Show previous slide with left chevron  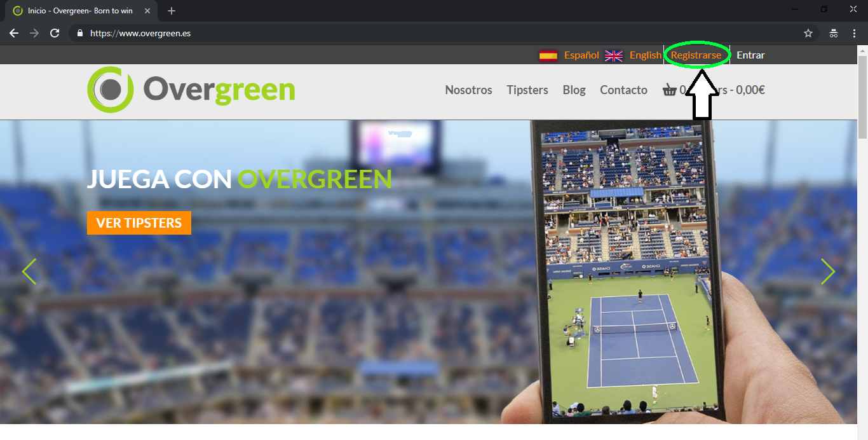[29, 272]
